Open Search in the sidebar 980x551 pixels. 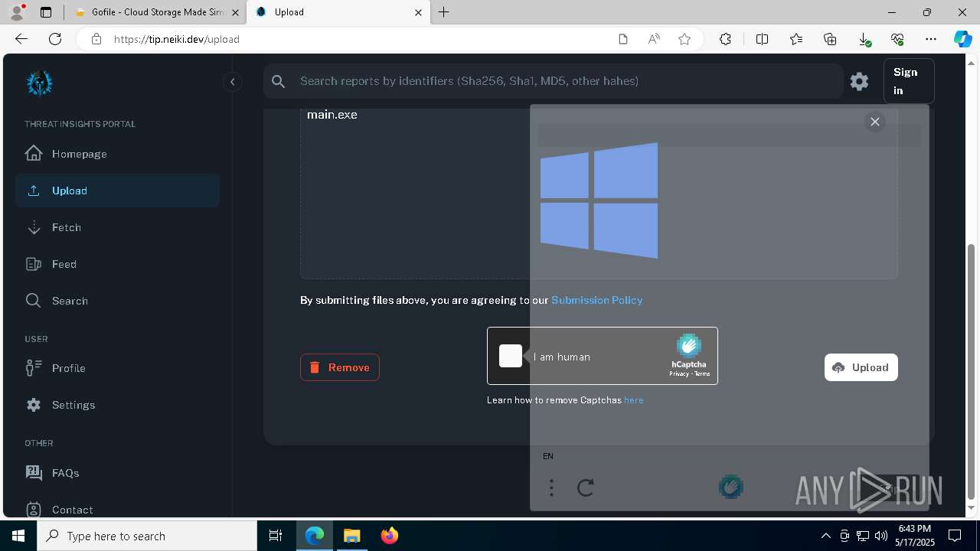pos(117,301)
